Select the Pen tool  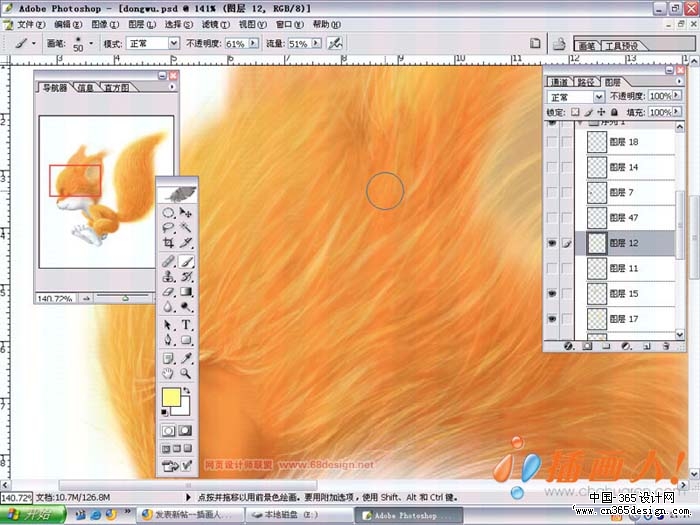tap(168, 340)
